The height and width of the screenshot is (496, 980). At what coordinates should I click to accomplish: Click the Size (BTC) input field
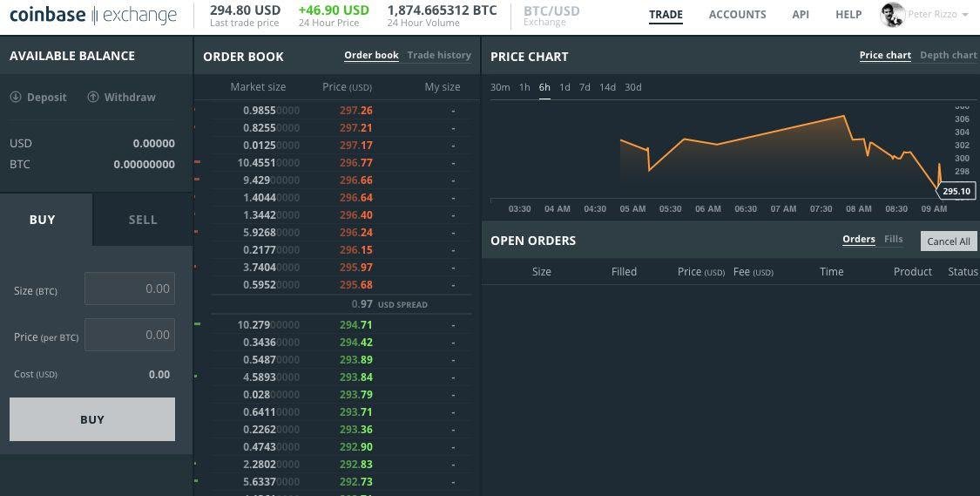pos(130,289)
